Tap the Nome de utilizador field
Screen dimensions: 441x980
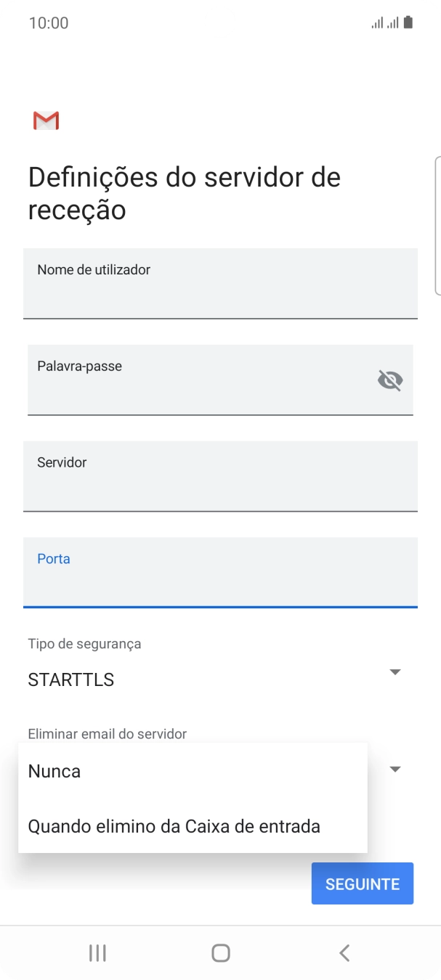[x=220, y=283]
